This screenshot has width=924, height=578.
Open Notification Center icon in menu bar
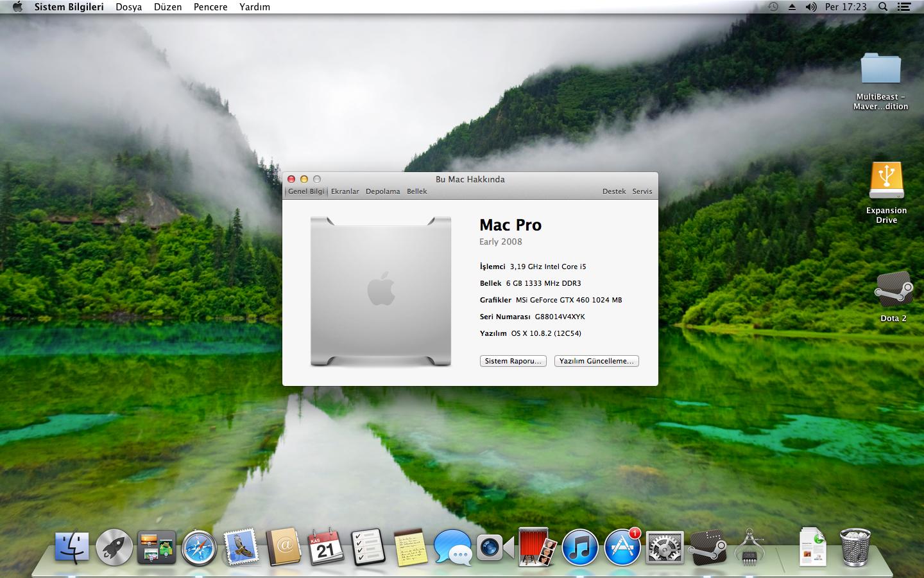tap(904, 7)
